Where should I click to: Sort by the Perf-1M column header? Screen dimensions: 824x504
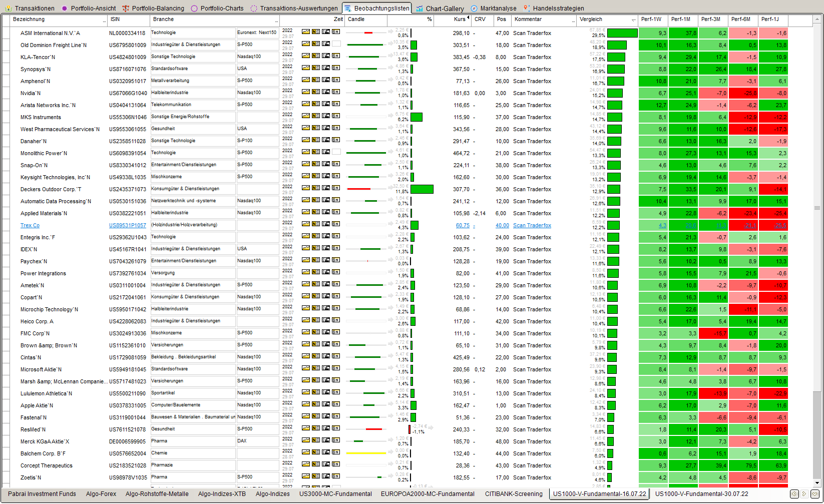click(x=683, y=20)
